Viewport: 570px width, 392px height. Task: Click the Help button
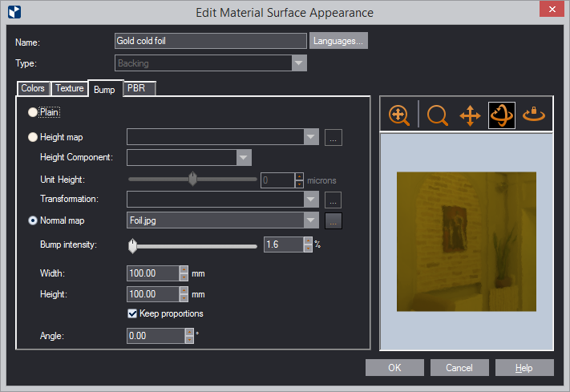click(524, 368)
